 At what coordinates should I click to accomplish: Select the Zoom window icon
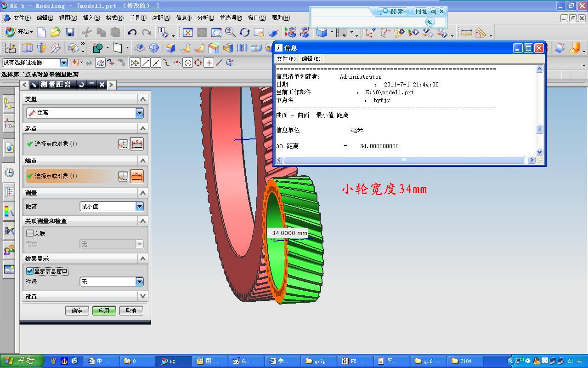(216, 32)
